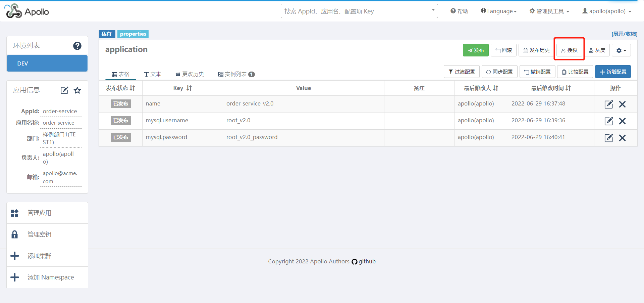
Task: Favorite the app with the star icon
Action: (x=77, y=90)
